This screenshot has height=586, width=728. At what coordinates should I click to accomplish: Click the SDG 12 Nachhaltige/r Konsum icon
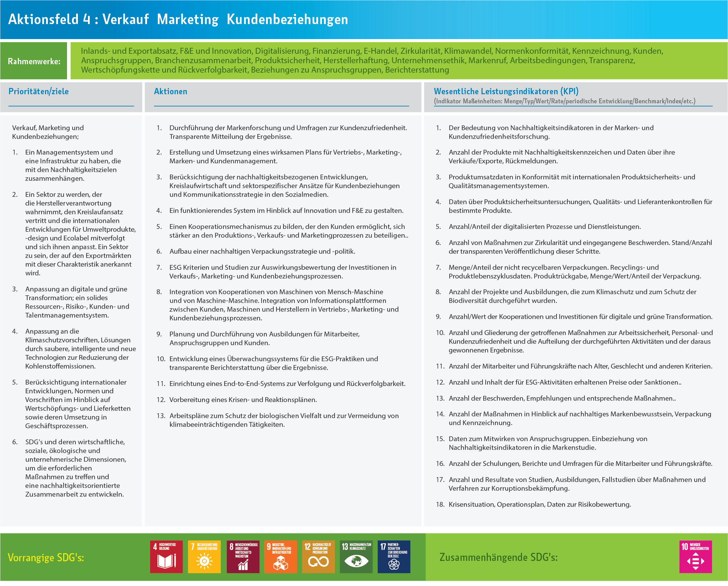pos(318,557)
